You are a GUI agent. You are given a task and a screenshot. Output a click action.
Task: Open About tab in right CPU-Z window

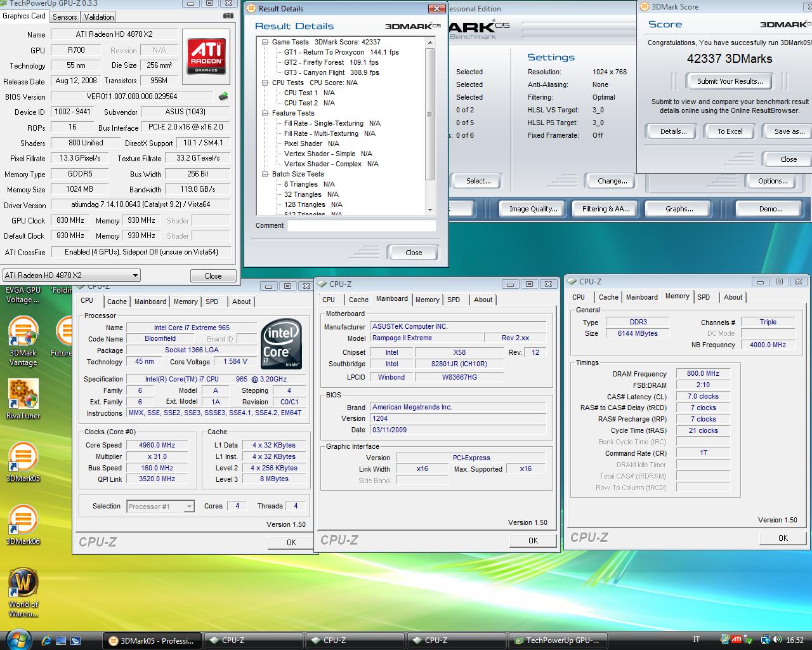tap(733, 297)
